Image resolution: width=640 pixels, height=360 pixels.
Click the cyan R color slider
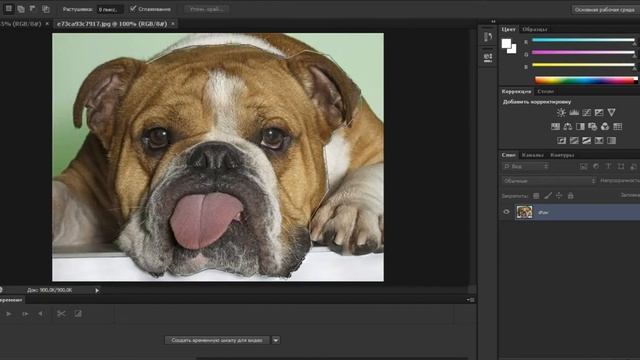583,40
